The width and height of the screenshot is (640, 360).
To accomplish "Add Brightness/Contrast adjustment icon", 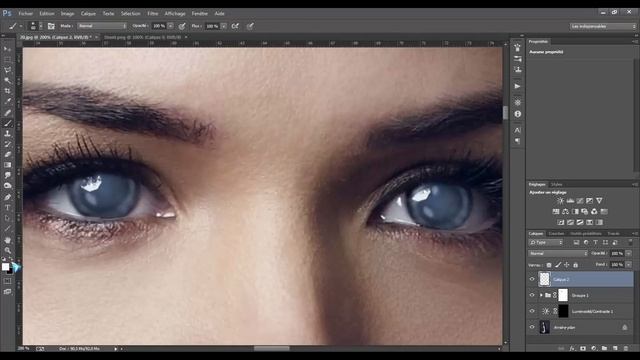I will pos(560,201).
